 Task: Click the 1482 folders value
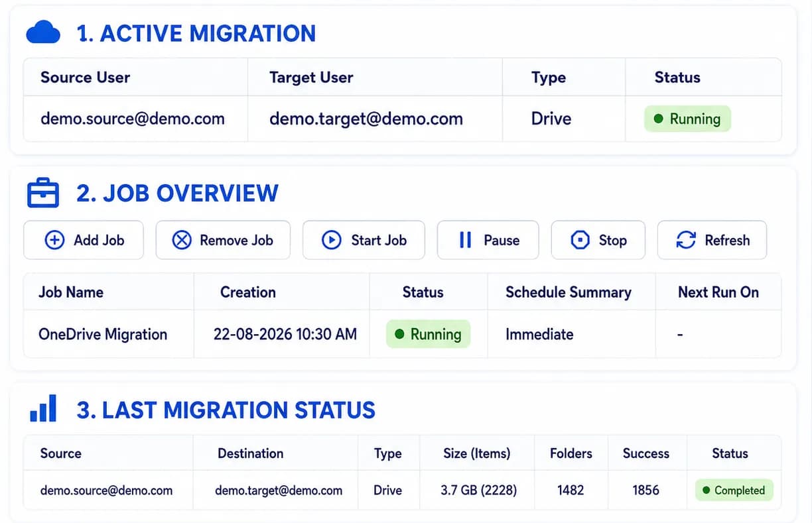click(571, 491)
